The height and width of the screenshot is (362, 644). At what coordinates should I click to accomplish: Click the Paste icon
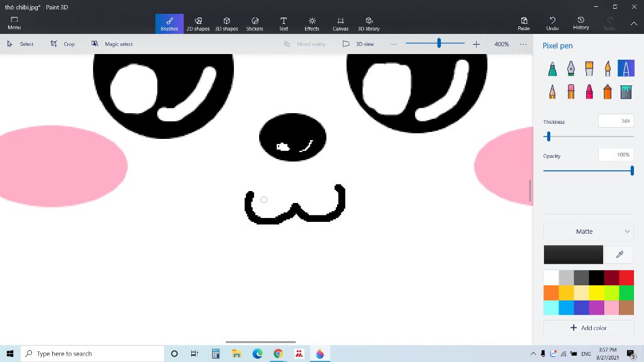pyautogui.click(x=524, y=23)
